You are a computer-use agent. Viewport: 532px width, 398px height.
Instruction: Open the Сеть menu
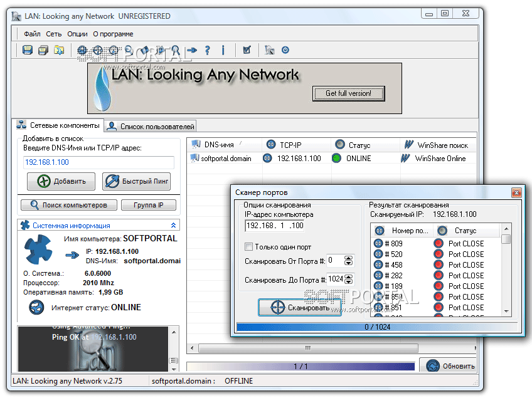[54, 34]
